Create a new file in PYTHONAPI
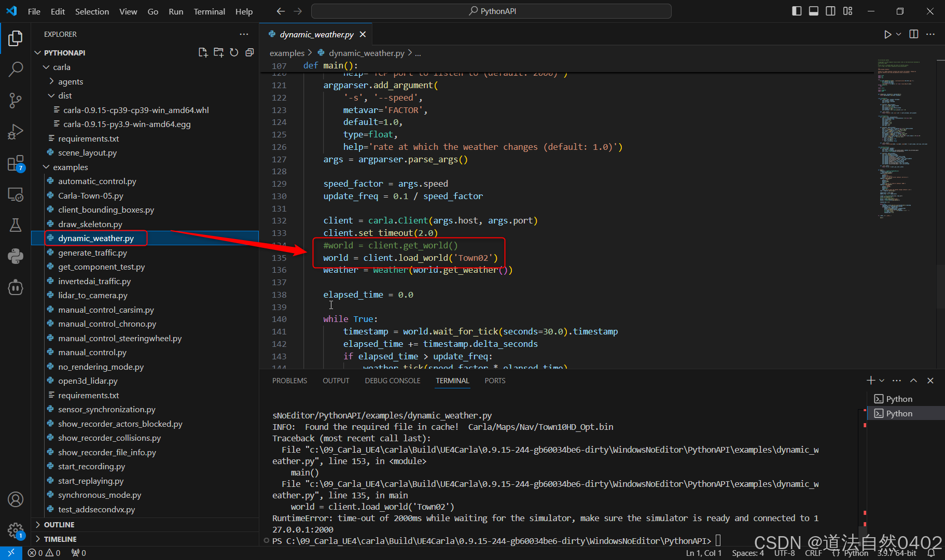 click(x=203, y=52)
